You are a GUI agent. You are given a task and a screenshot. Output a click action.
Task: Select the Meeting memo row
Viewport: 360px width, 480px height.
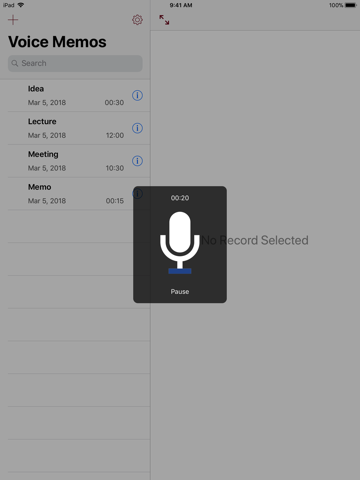point(75,161)
